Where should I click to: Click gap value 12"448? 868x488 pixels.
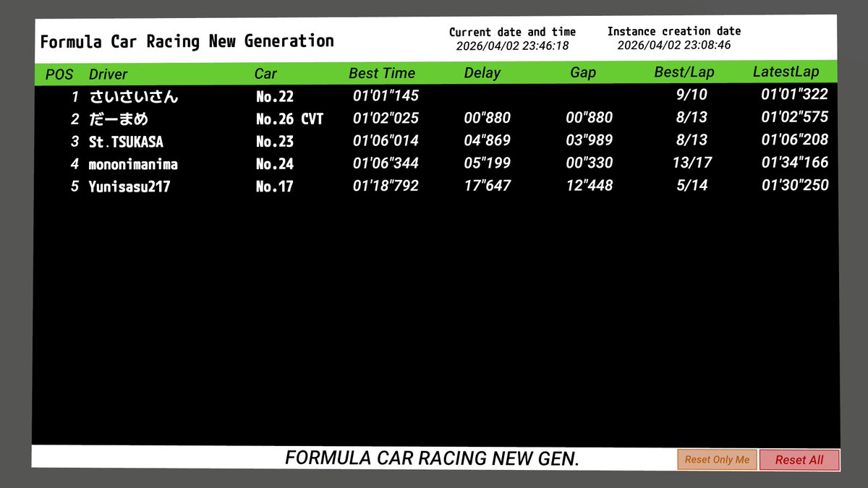click(x=590, y=186)
